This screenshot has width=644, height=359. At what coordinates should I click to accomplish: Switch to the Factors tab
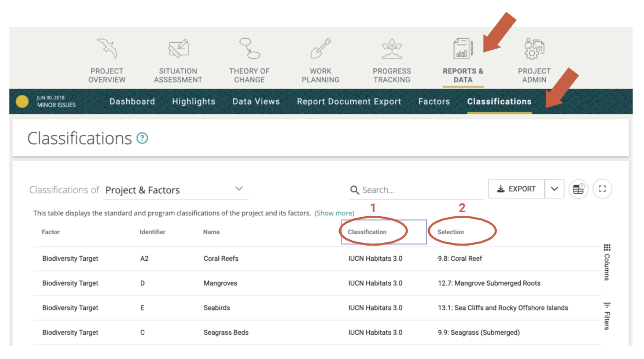pyautogui.click(x=434, y=101)
